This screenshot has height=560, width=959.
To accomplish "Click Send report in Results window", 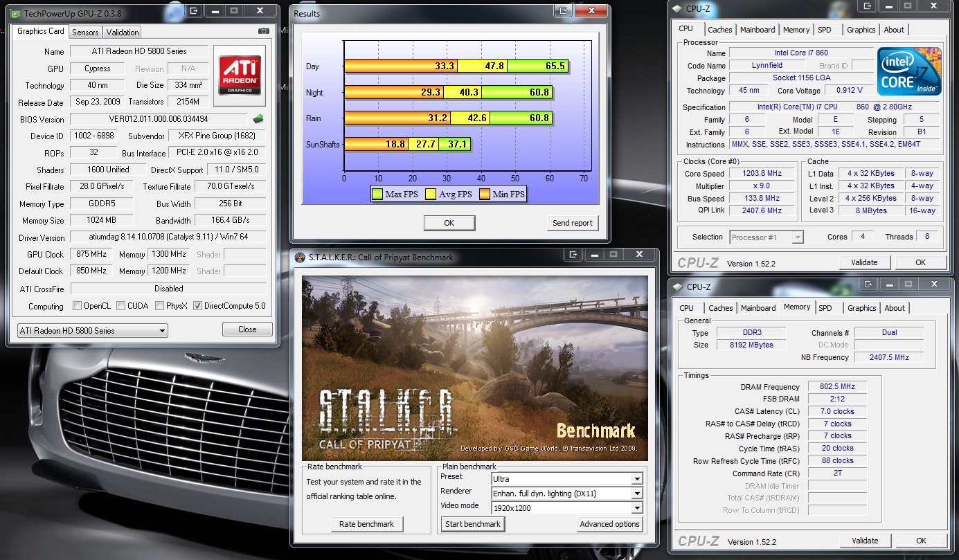I will (572, 223).
